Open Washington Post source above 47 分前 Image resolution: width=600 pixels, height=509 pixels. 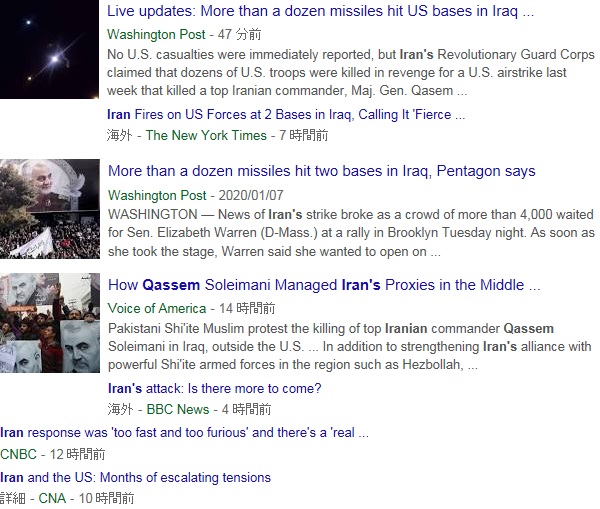tap(156, 34)
